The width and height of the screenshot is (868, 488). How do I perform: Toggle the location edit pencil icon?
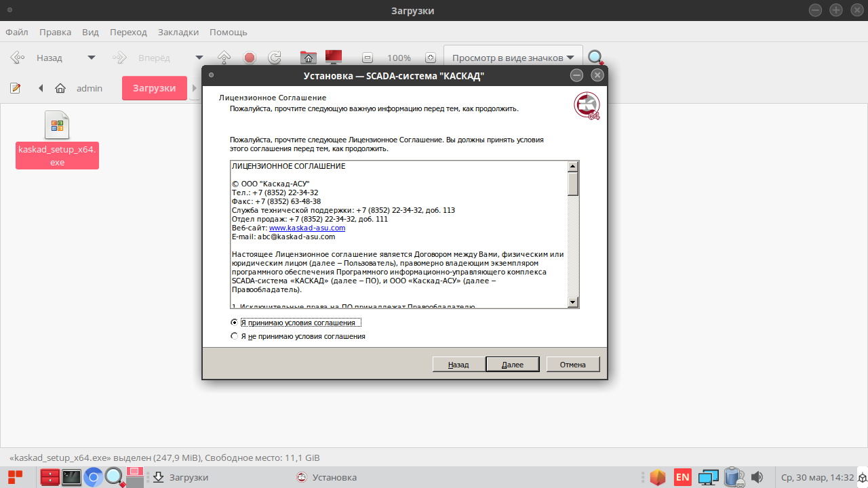coord(16,88)
